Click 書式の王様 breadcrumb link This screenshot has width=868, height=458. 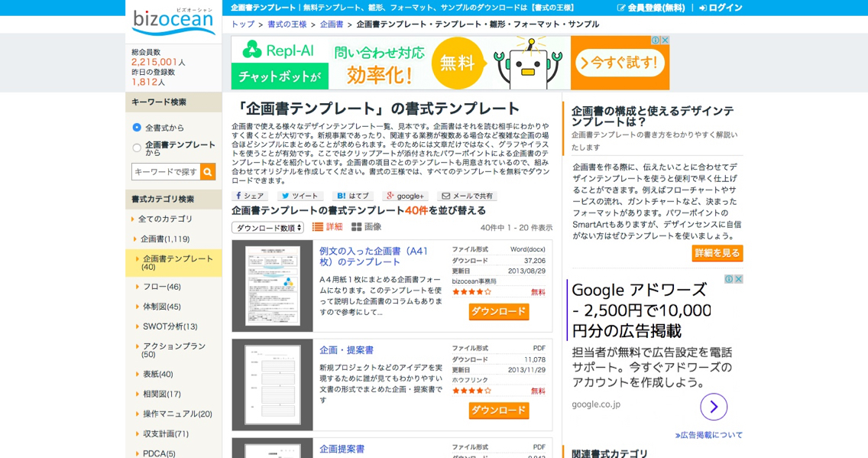click(x=287, y=24)
